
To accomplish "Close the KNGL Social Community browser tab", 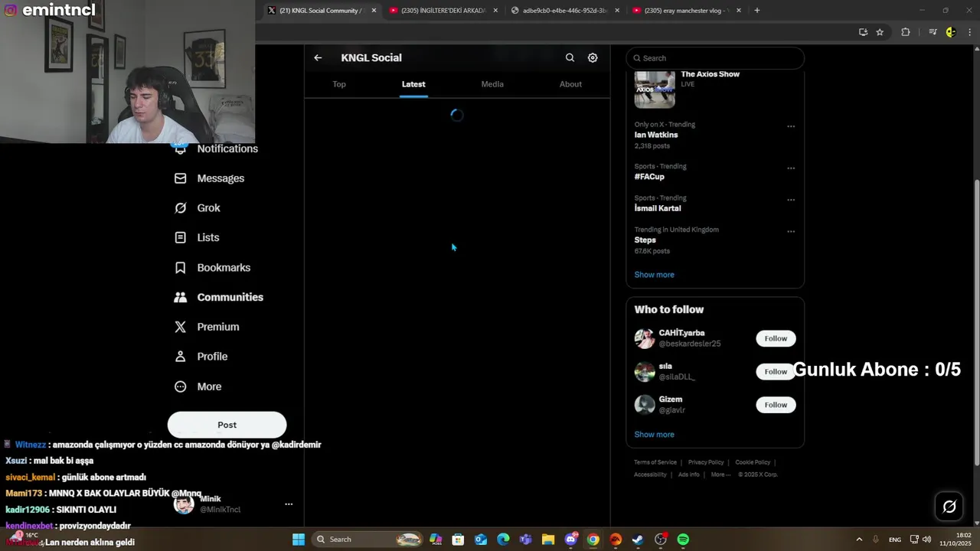I will point(374,11).
